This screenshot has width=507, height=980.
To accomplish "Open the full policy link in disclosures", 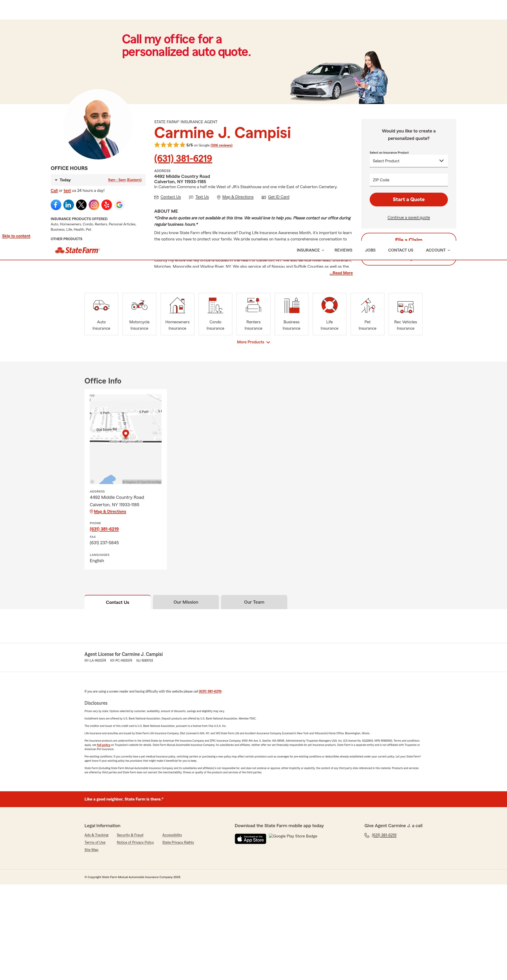I will 104,745.
